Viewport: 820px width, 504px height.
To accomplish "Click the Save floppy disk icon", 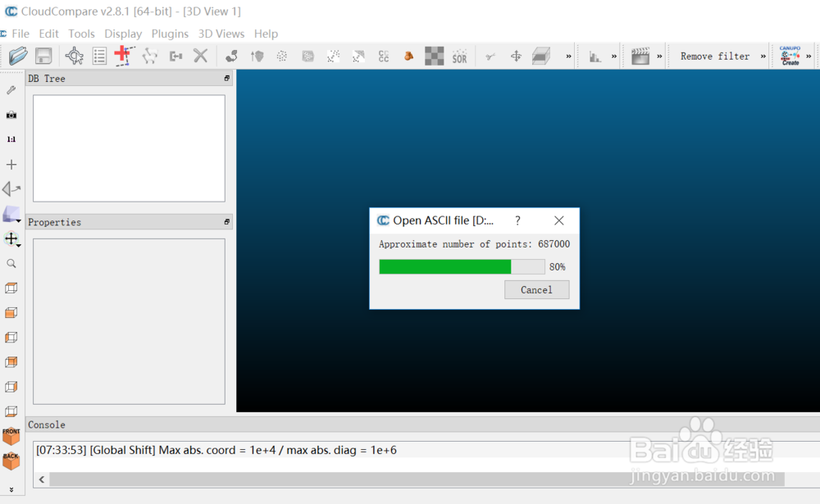I will tap(43, 56).
